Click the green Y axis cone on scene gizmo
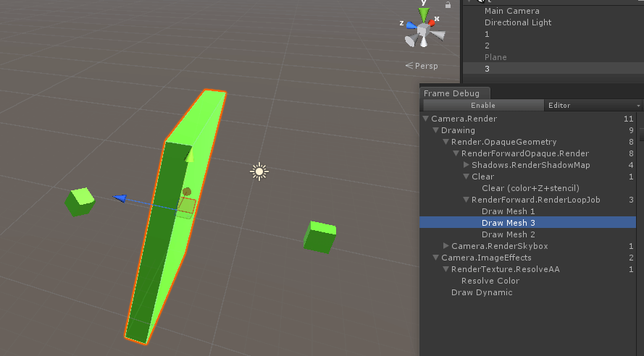Viewport: 644px width, 356px height. pos(424,14)
